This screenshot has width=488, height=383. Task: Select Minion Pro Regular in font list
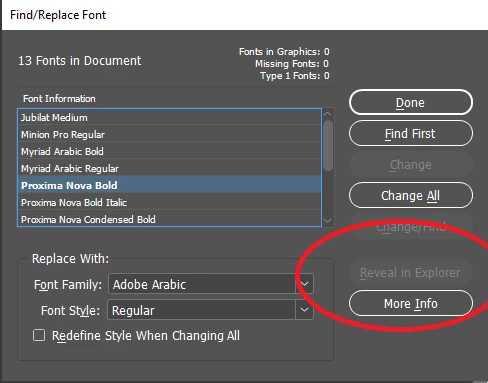tap(169, 134)
